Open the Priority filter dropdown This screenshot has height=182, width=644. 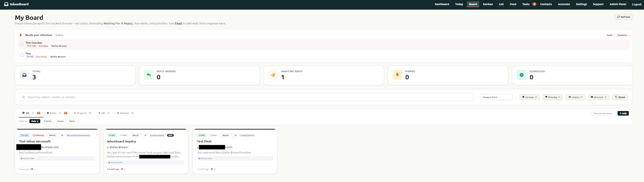(553, 97)
